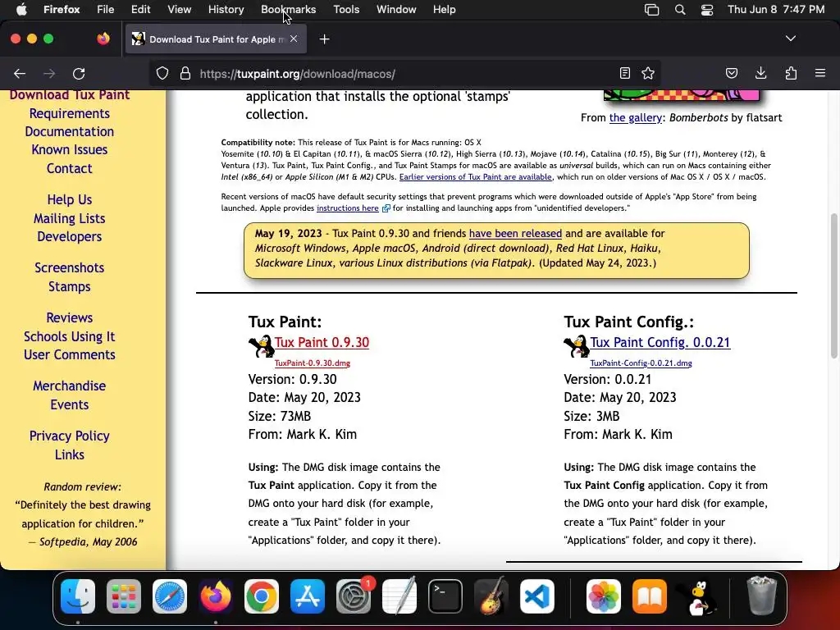840x630 pixels.
Task: Open the Trash in the Dock
Action: pos(761,596)
